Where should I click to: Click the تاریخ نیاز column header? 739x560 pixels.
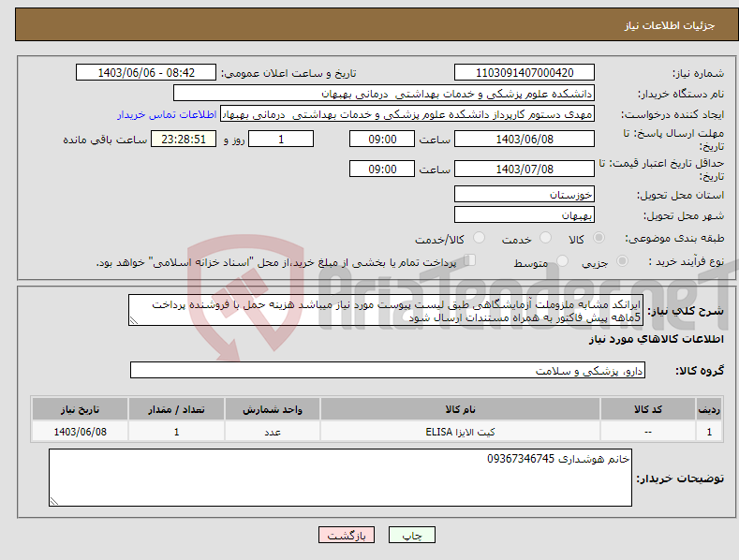81,409
